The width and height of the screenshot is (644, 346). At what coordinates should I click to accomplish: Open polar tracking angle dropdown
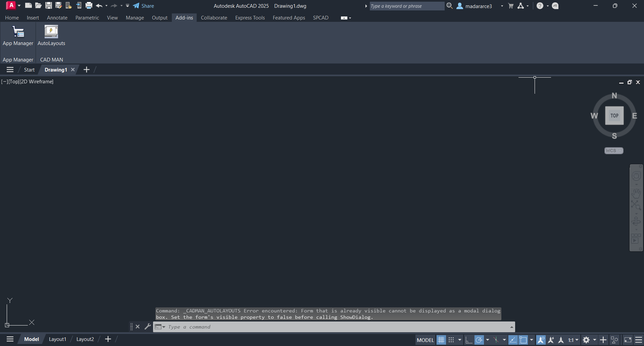click(488, 340)
